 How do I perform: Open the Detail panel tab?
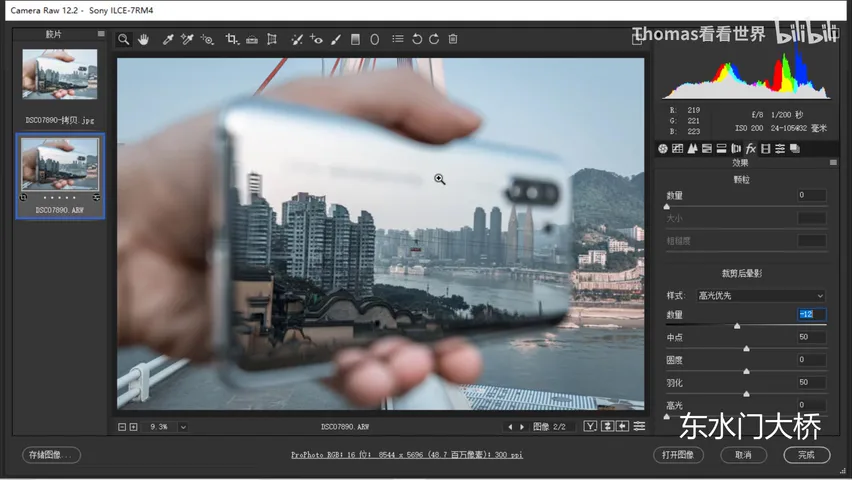coord(692,148)
